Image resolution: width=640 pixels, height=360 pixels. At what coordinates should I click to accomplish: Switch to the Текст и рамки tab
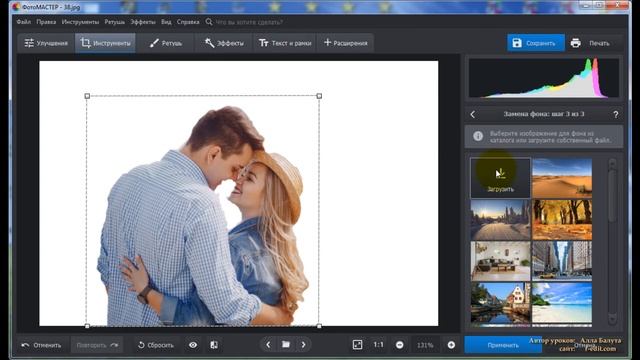285,43
